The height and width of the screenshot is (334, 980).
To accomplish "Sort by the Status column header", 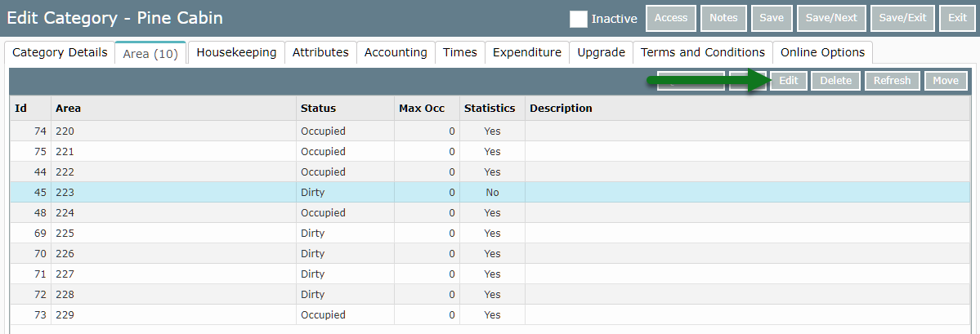I will pos(318,108).
